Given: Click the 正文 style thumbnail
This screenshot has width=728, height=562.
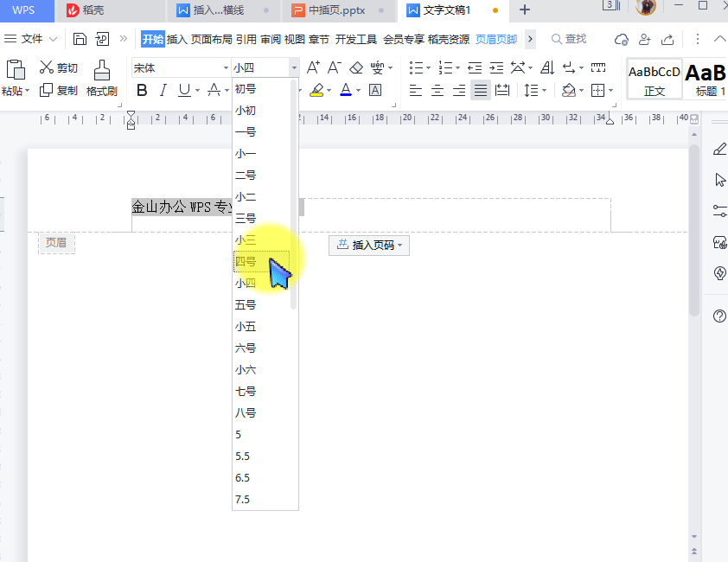Looking at the screenshot, I should (x=655, y=79).
